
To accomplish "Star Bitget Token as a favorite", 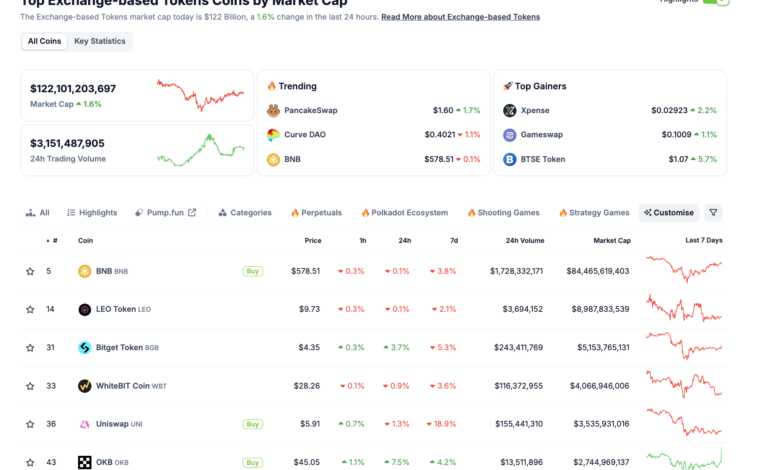I will [x=30, y=348].
